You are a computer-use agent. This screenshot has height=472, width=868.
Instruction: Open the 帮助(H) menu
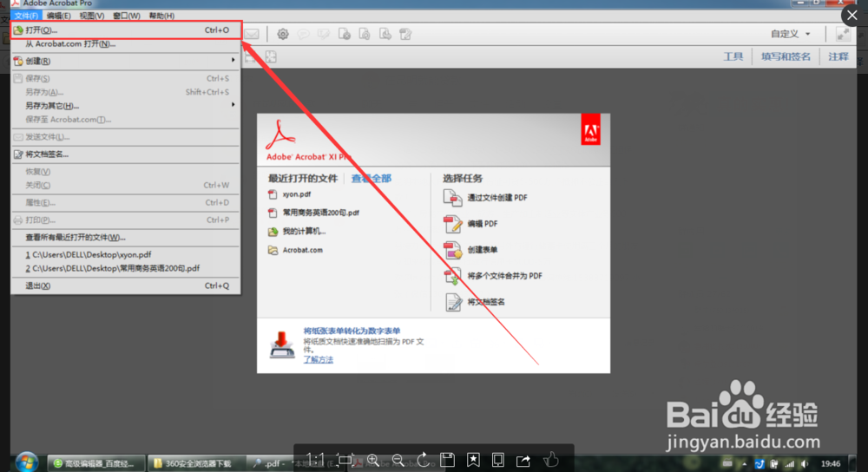click(x=161, y=16)
